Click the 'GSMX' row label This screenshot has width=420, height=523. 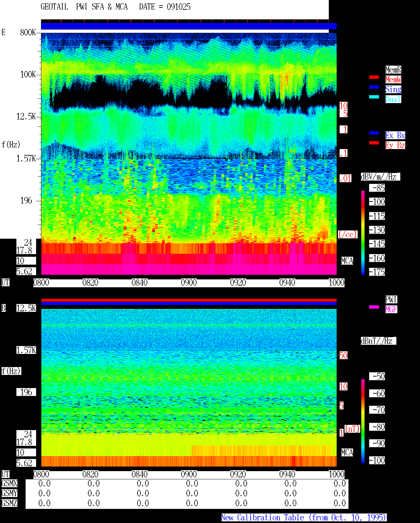10,483
